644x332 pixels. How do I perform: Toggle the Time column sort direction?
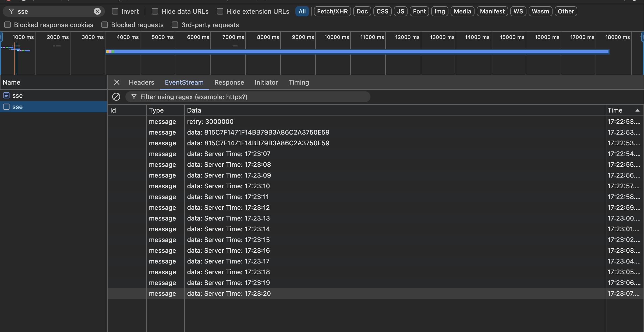[615, 110]
